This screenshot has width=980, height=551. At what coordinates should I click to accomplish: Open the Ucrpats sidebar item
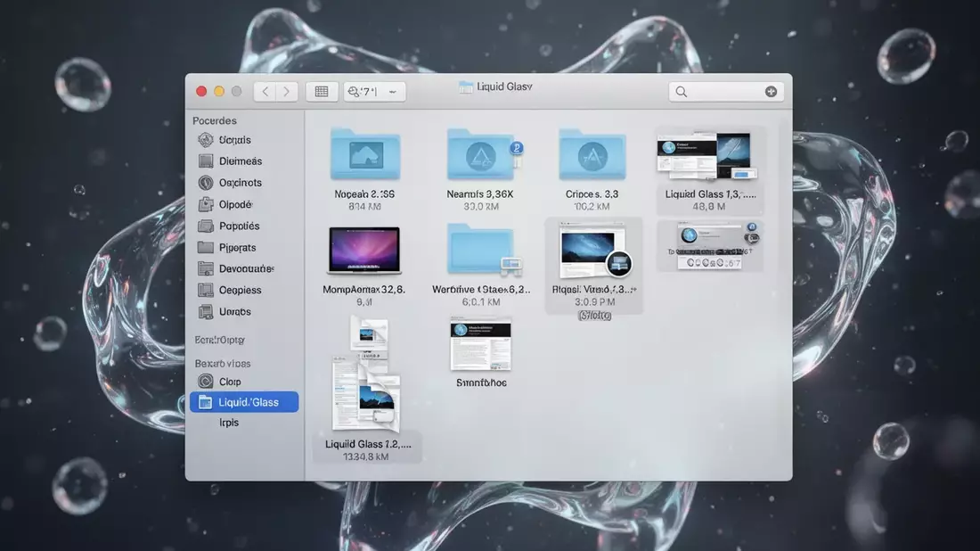click(x=235, y=139)
